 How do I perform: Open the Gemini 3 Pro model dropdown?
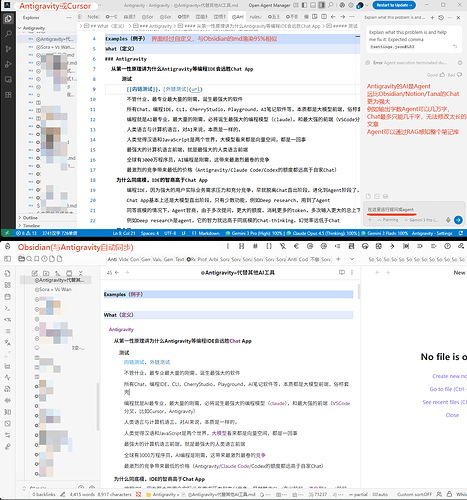(422, 220)
